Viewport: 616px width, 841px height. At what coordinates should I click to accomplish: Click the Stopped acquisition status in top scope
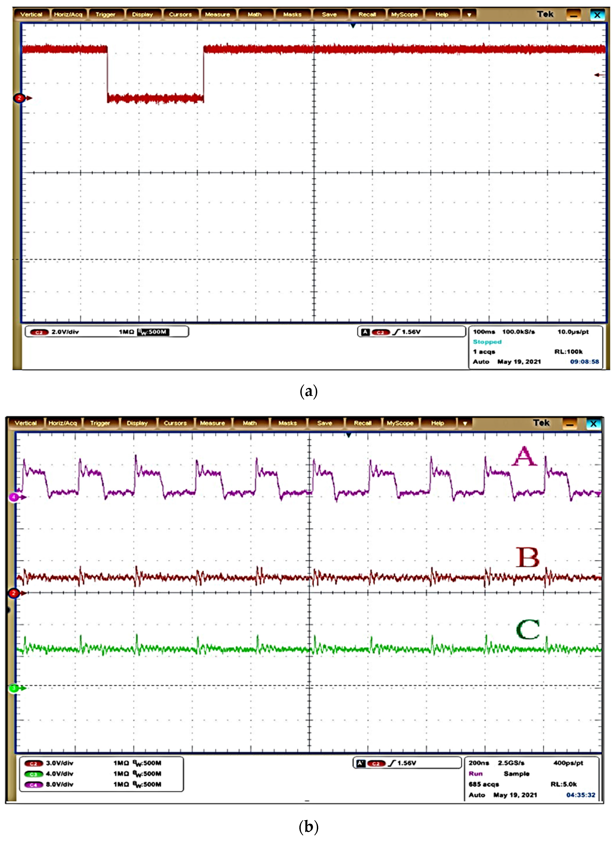pyautogui.click(x=487, y=342)
